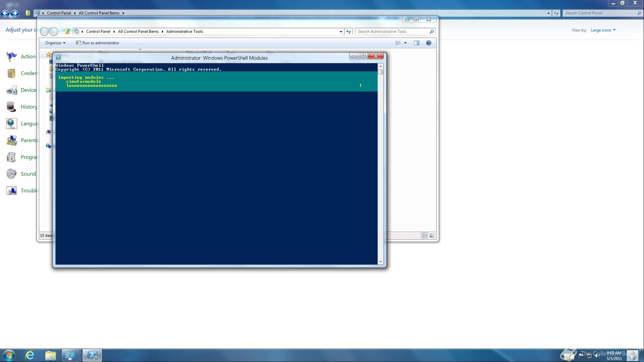Click the Windows Start orb

click(x=9, y=355)
